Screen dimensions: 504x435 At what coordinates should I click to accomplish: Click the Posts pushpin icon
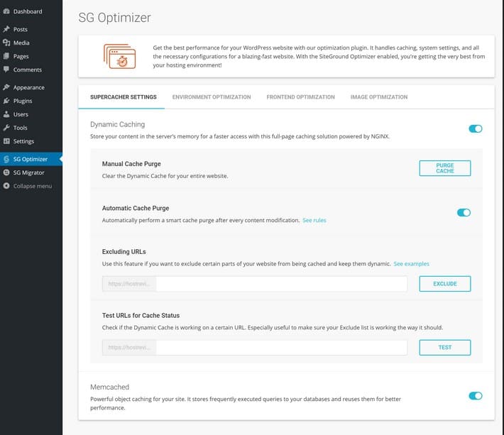coord(6,29)
